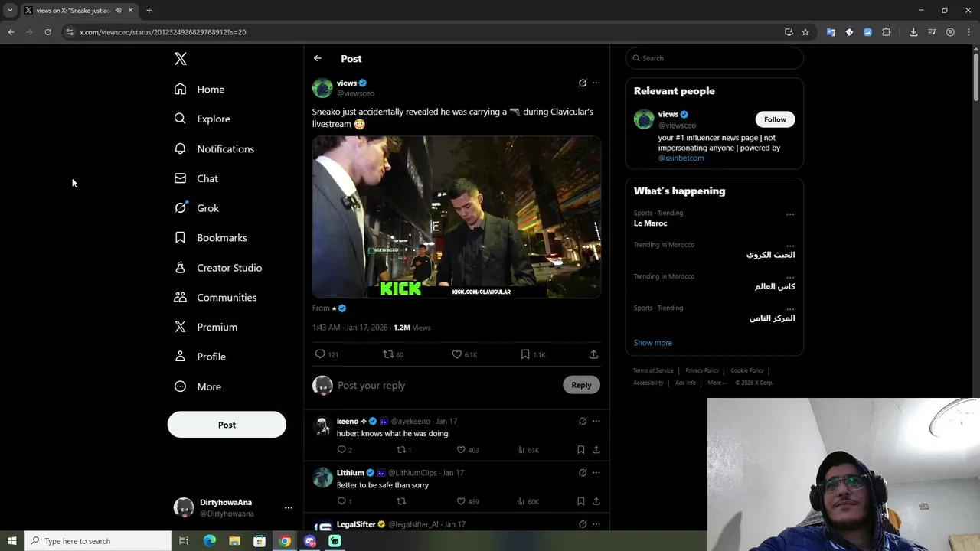
Task: Click the Reply button
Action: click(x=581, y=385)
